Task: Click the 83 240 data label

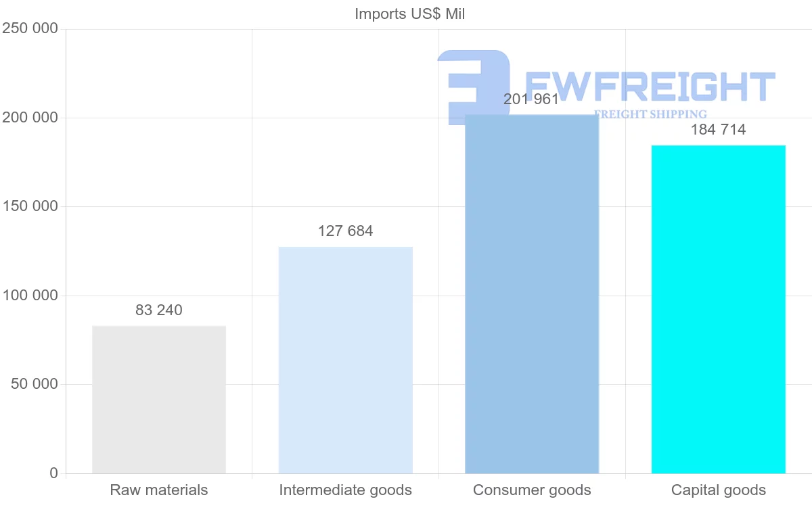Action: 159,310
